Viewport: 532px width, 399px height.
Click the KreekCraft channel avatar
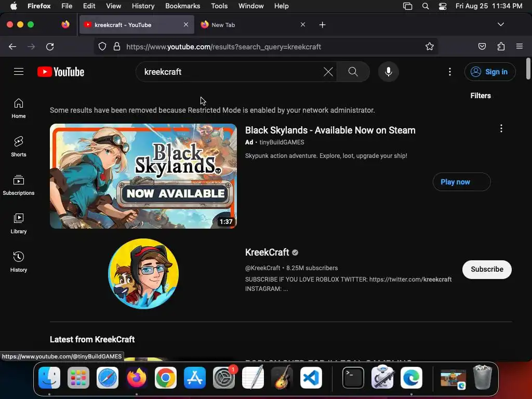143,274
